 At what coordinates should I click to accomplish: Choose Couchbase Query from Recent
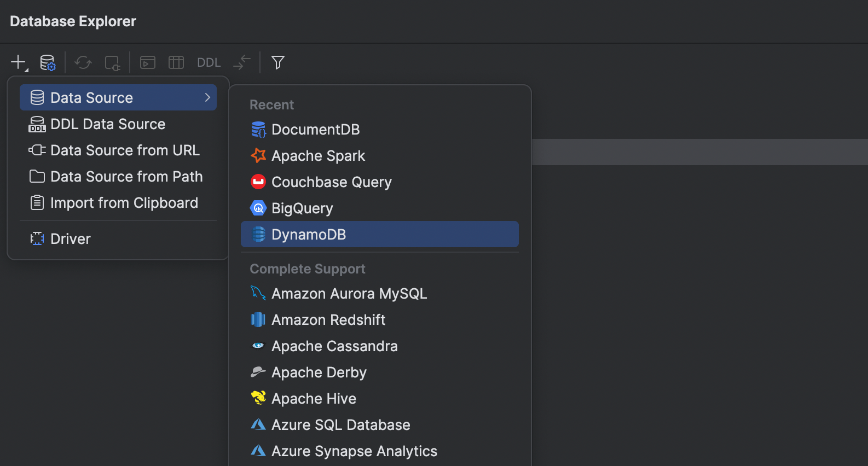[x=332, y=182]
